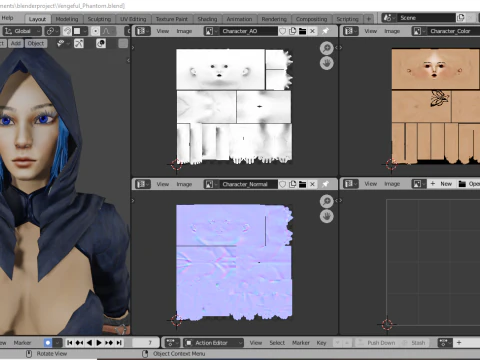
Task: Open View menu in Character_Normal editor
Action: pyautogui.click(x=163, y=184)
